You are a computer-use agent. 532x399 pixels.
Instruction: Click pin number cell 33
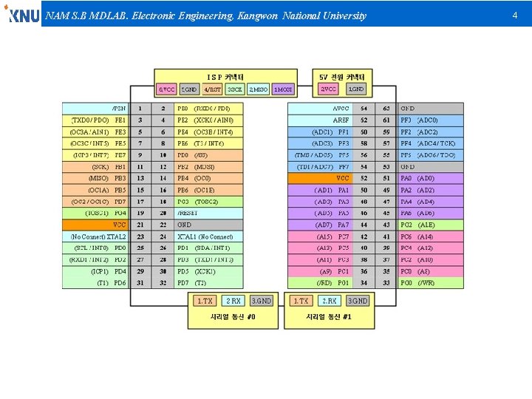(386, 283)
